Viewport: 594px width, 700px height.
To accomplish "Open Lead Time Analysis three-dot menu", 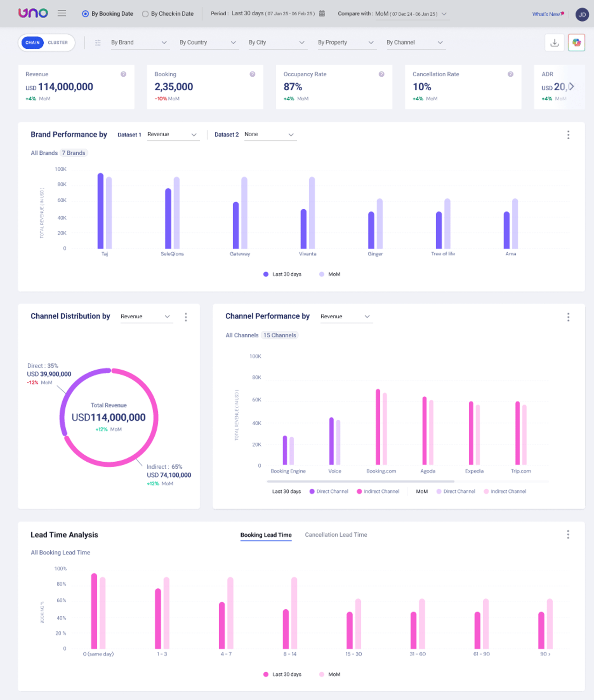I will pos(568,534).
